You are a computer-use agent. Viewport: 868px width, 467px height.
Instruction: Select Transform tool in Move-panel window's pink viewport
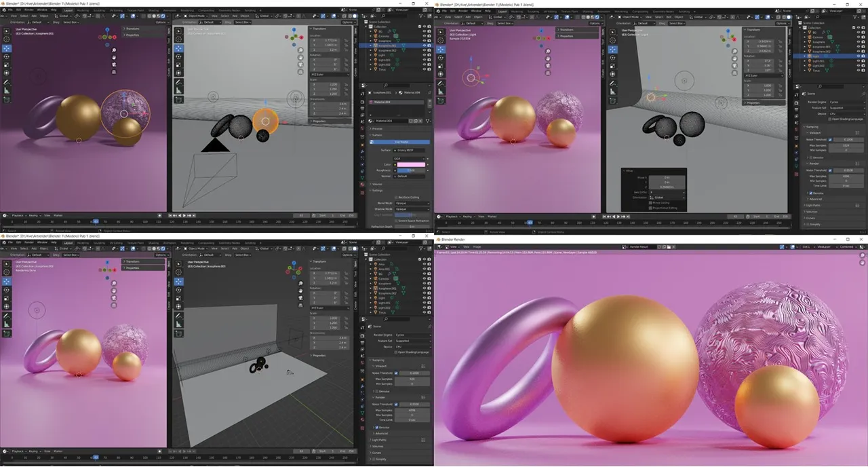439,73
